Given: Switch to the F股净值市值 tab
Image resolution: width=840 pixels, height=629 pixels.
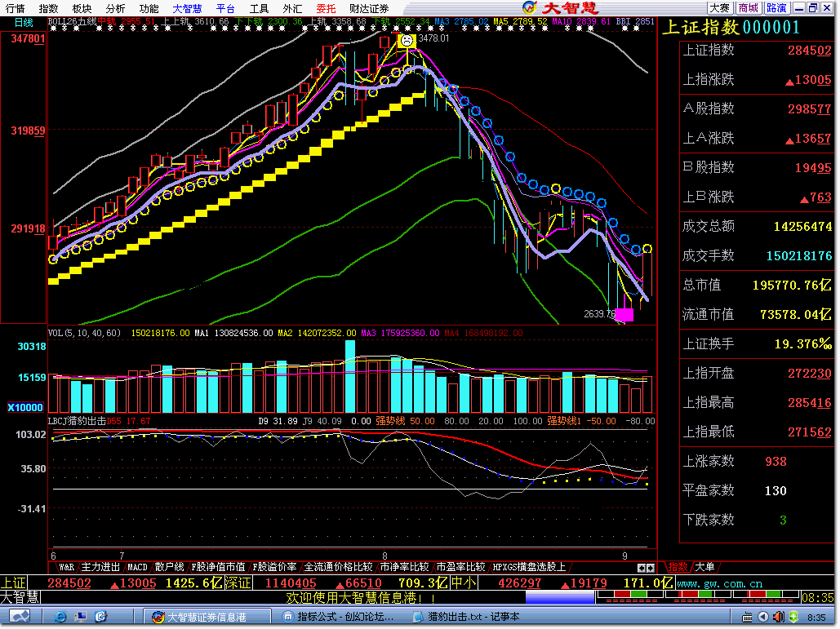Looking at the screenshot, I should [x=218, y=568].
